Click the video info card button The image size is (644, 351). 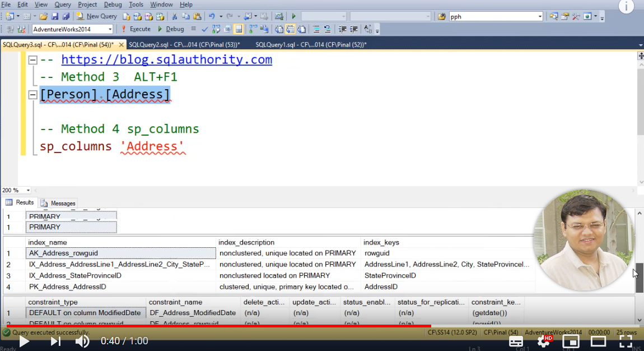[x=626, y=6]
